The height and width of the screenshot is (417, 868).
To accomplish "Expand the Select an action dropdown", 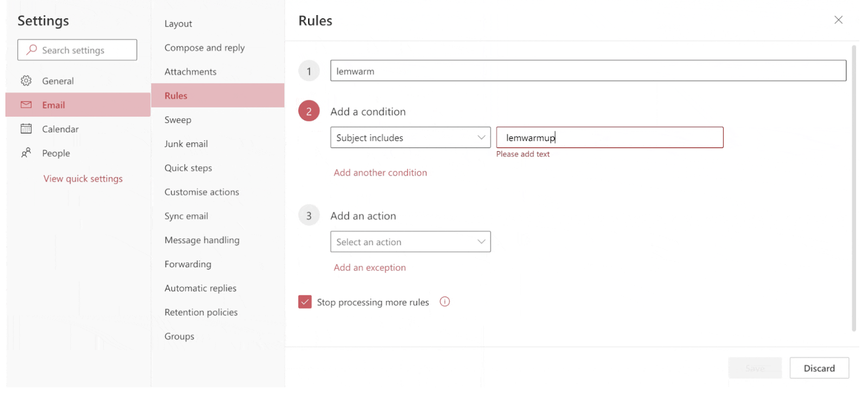I will click(x=410, y=242).
